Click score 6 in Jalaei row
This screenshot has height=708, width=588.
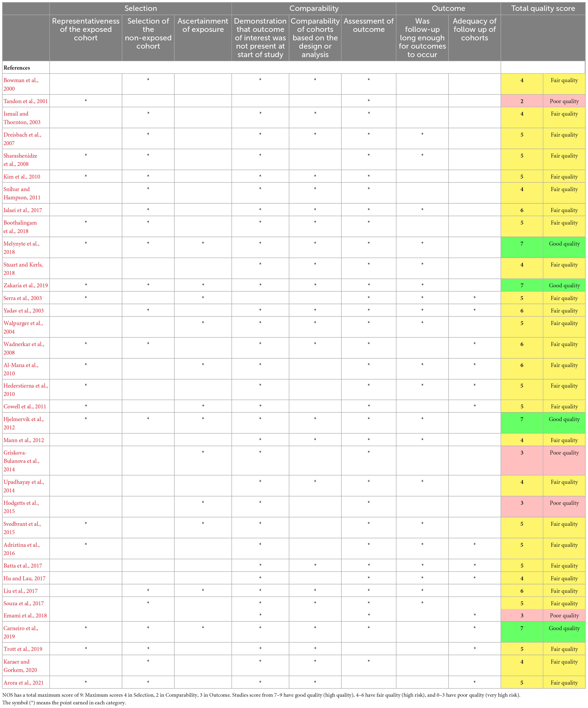(x=522, y=210)
